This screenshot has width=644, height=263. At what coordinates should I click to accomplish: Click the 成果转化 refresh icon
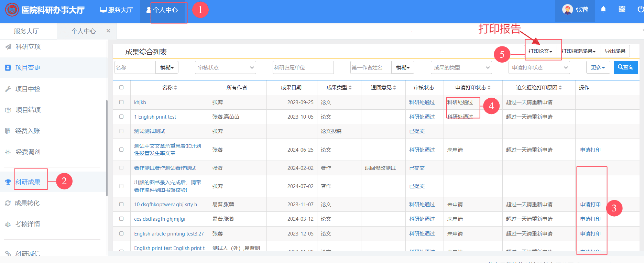pos(8,203)
